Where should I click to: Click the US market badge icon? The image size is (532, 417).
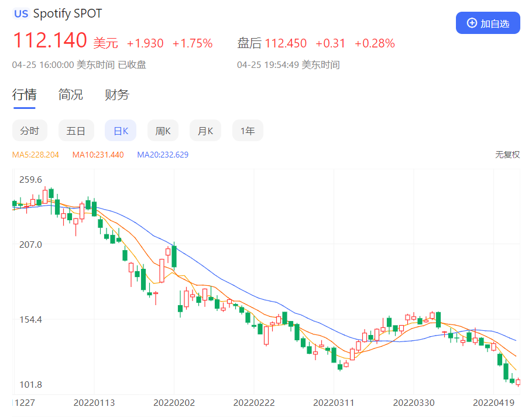click(x=21, y=14)
